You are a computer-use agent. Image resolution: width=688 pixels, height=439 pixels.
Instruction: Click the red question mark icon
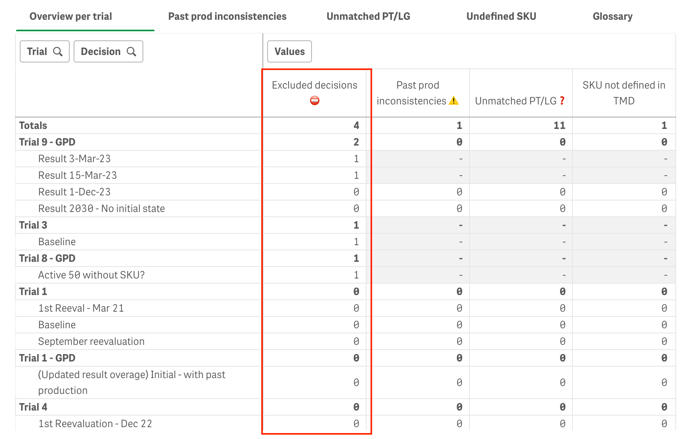(x=562, y=101)
